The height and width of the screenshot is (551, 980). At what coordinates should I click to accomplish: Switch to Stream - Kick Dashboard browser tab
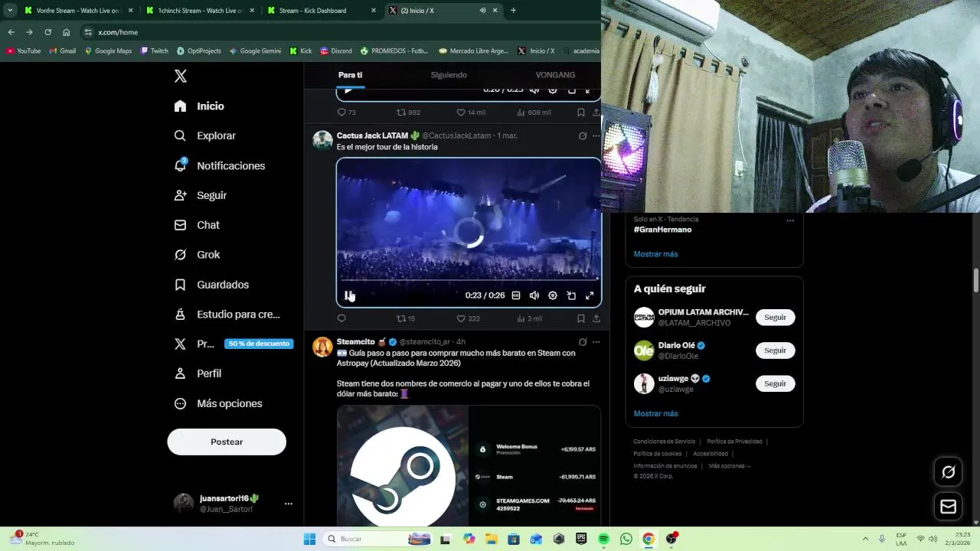pos(320,11)
